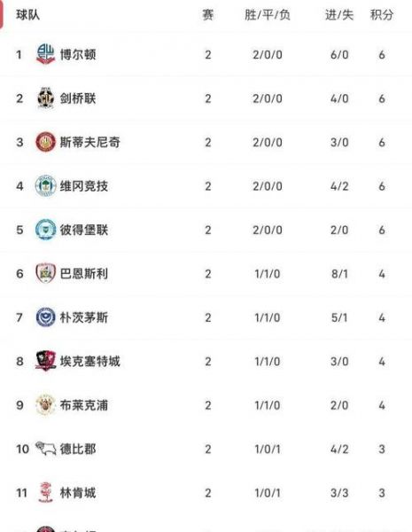Image resolution: width=412 pixels, height=532 pixels.
Task: Click the Exeter City club crest
Action: click(45, 361)
